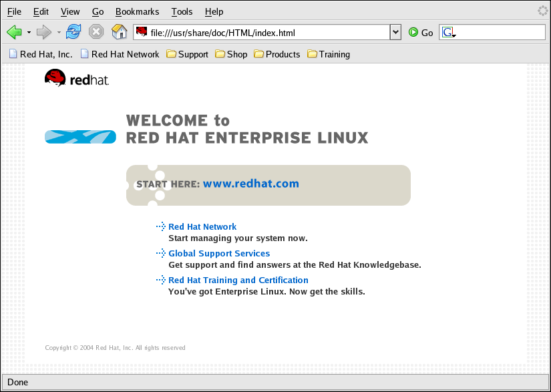Click the green Back arrow button
551x392 pixels.
(14, 32)
